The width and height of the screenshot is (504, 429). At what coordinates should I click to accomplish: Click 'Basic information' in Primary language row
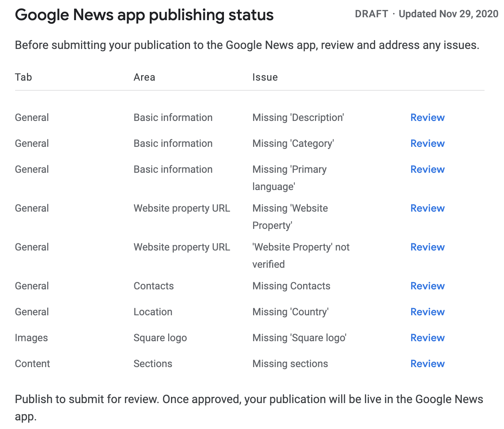[x=173, y=169]
